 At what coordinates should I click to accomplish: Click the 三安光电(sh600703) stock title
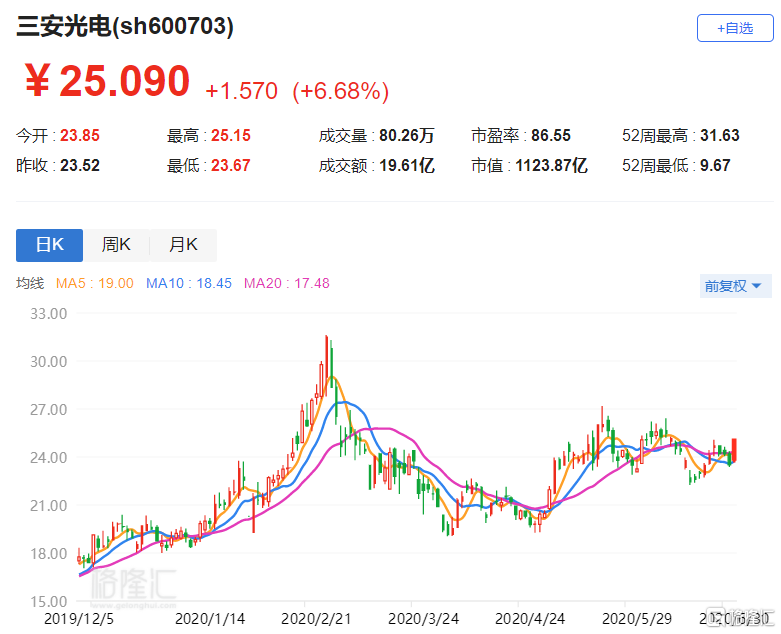click(125, 26)
